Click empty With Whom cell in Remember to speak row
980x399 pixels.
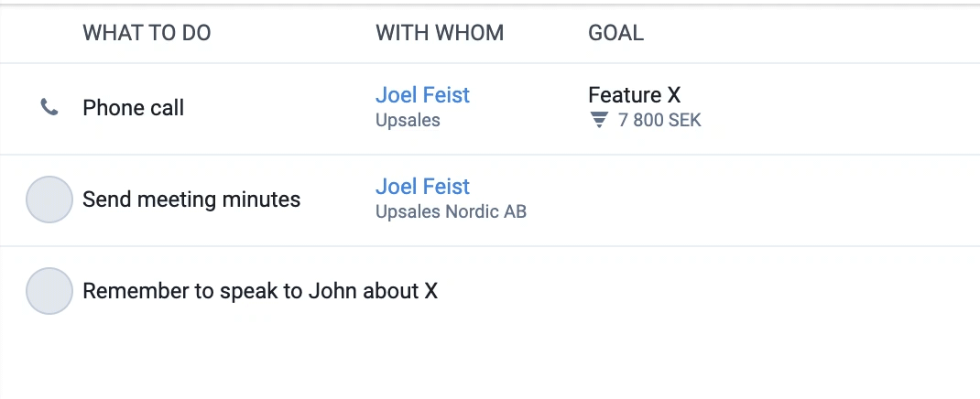[x=475, y=291]
